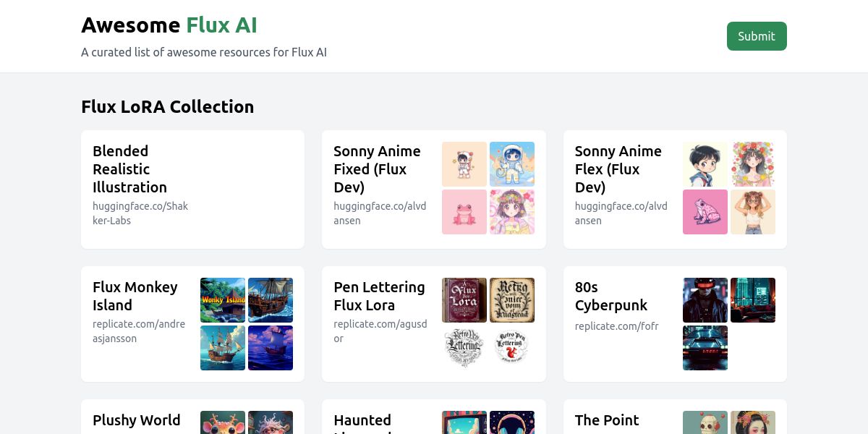Open the Awesome Flux AI home title
This screenshot has height=434, width=868.
[169, 25]
